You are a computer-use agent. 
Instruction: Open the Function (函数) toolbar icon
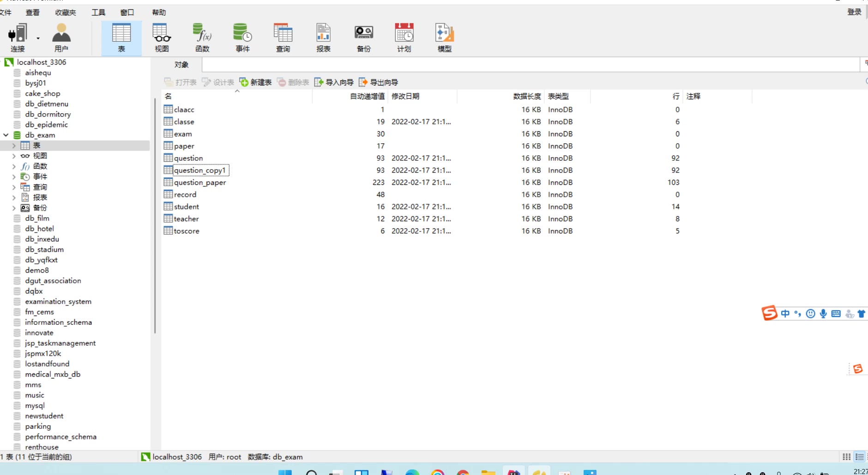coord(202,37)
